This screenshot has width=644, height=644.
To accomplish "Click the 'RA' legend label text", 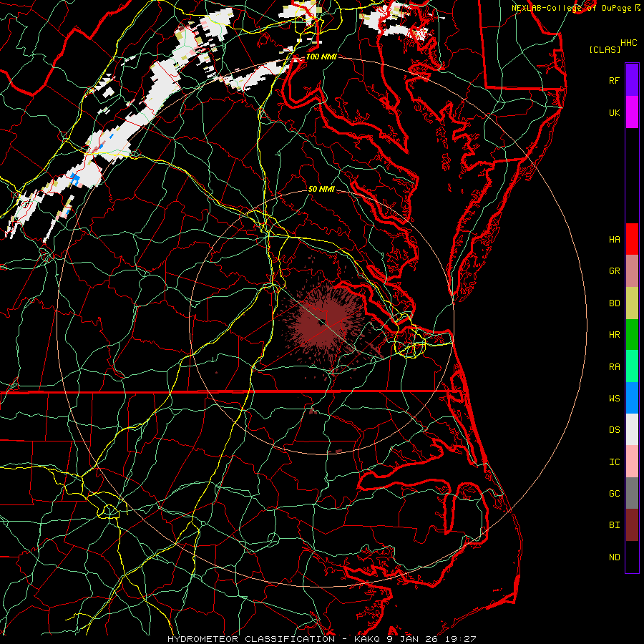I will point(614,367).
